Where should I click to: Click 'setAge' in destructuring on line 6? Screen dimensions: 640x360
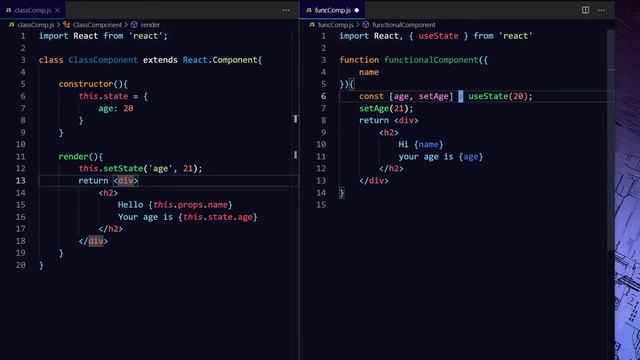tap(433, 96)
